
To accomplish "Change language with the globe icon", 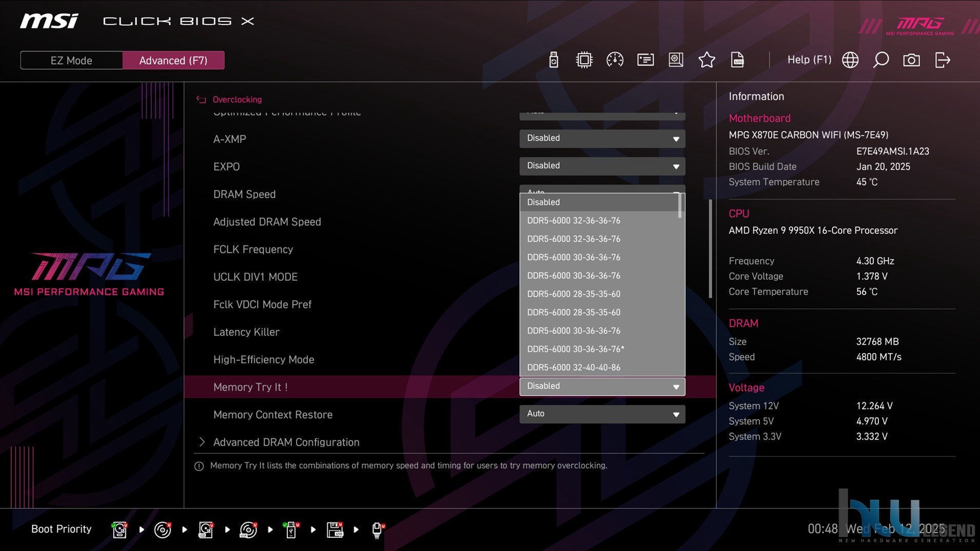I will [x=850, y=60].
